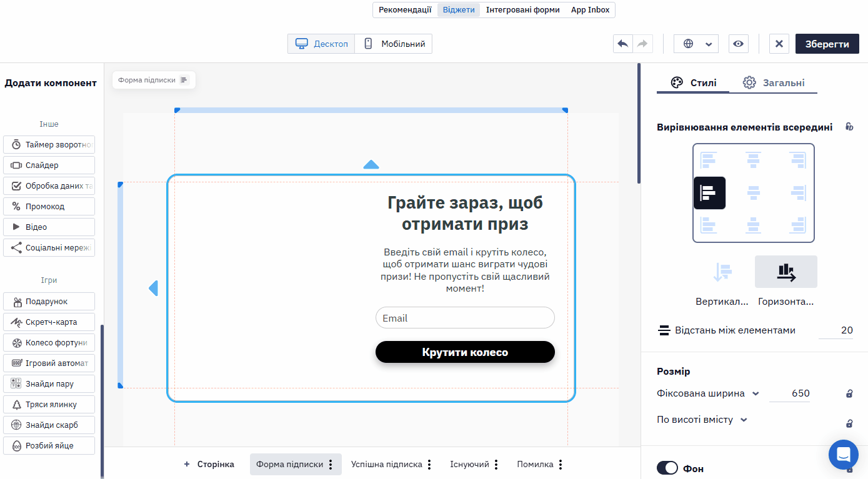Image resolution: width=868 pixels, height=479 pixels.
Task: Expand the Фіксована ширина dropdown
Action: [x=708, y=393]
